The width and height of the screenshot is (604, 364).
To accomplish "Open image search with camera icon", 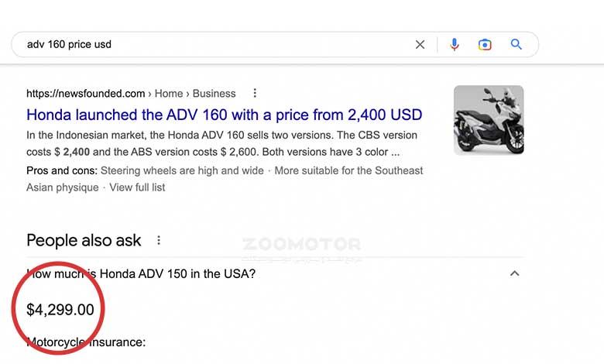I will pos(485,45).
